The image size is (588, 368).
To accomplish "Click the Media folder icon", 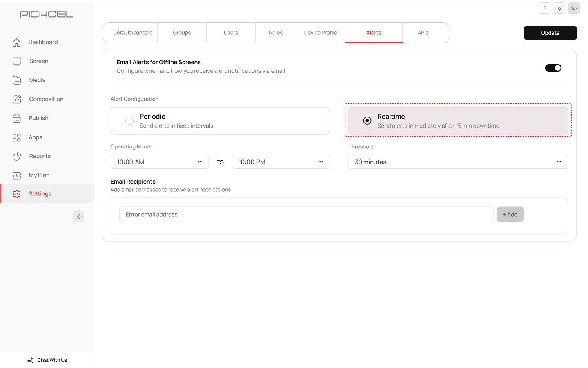I will (x=17, y=80).
